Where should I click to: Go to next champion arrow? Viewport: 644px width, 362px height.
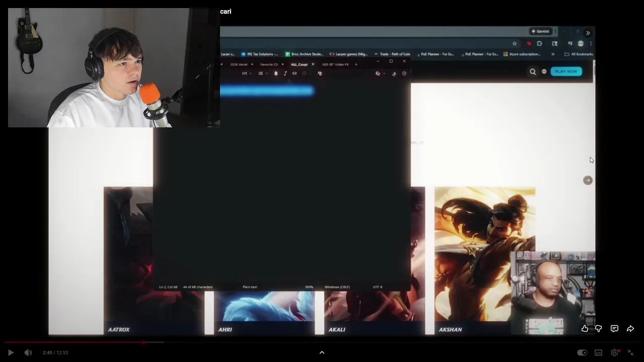pos(588,180)
